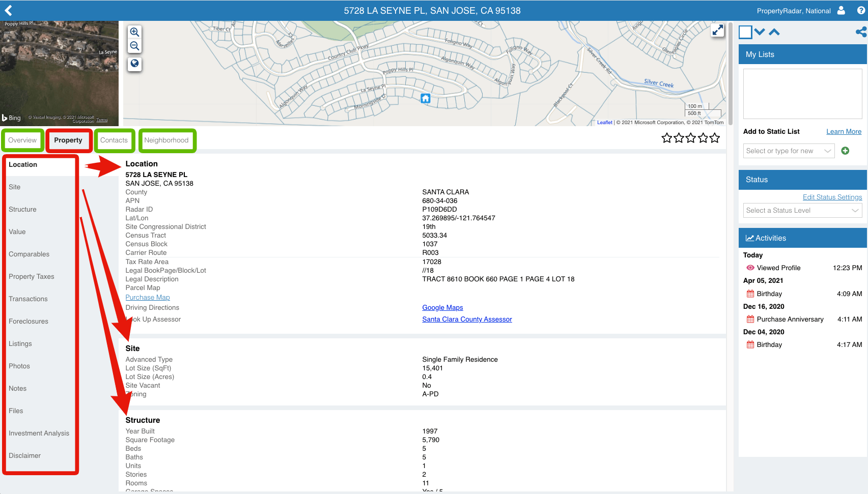Screen dimensions: 868x494
Task: Open the user account icon
Action: click(841, 10)
